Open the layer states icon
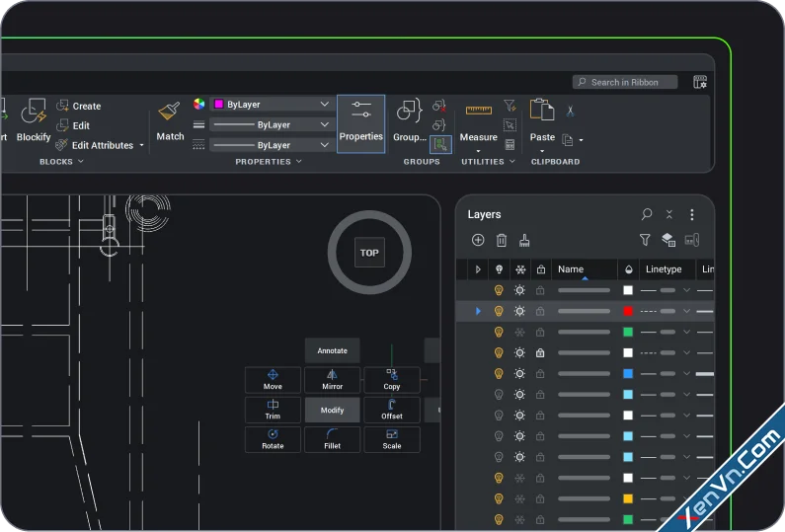Viewport: 785px width, 532px height. tap(668, 240)
